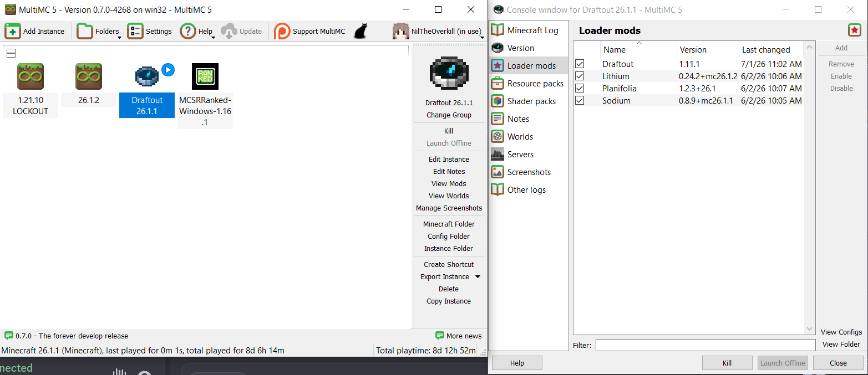The height and width of the screenshot is (375, 868).
Task: Click Edit Notes
Action: tap(449, 172)
